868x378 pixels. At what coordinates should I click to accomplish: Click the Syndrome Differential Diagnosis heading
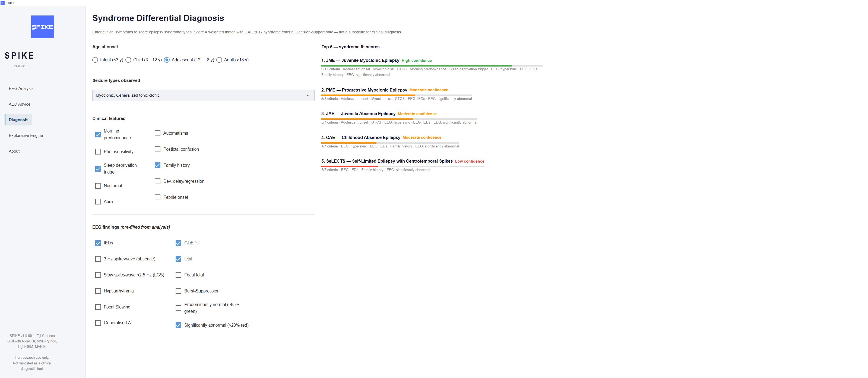(158, 18)
